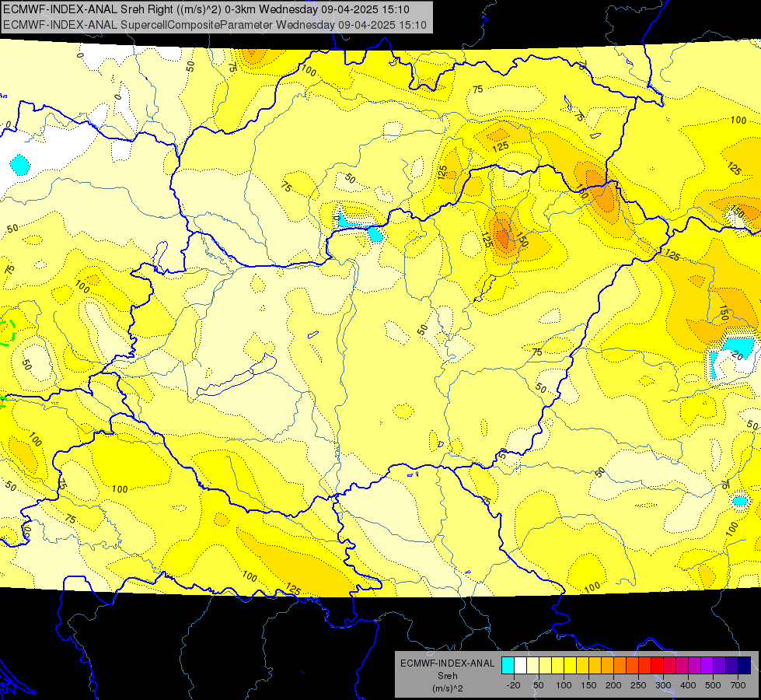Click 'ECMWF-INDEX-ANAL' label in the legend box
761x700 pixels.
pyautogui.click(x=447, y=663)
